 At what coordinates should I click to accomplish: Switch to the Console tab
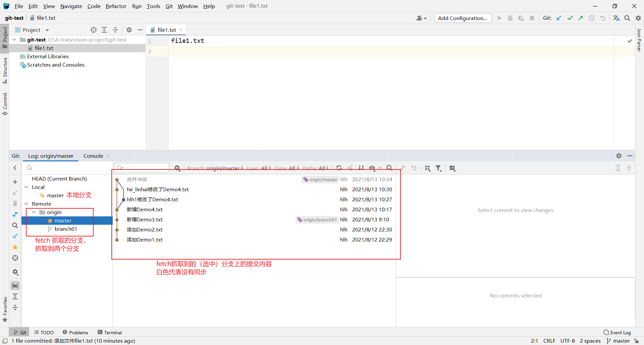tap(93, 156)
